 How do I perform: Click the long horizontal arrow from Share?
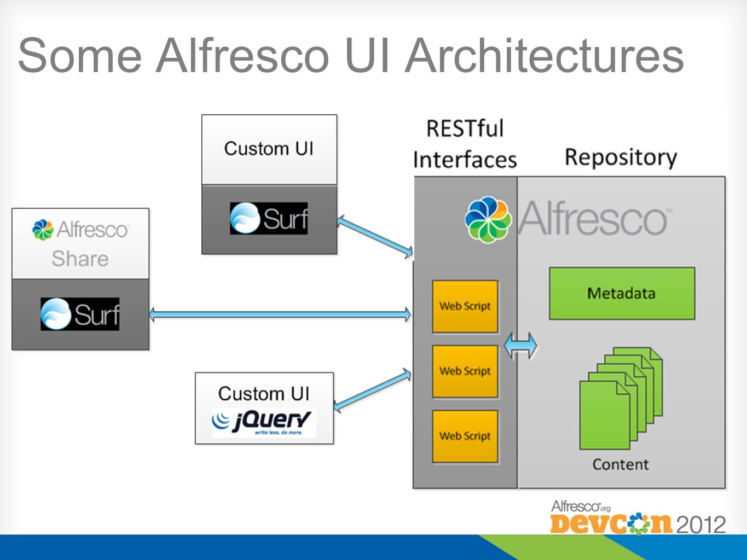coord(280,314)
